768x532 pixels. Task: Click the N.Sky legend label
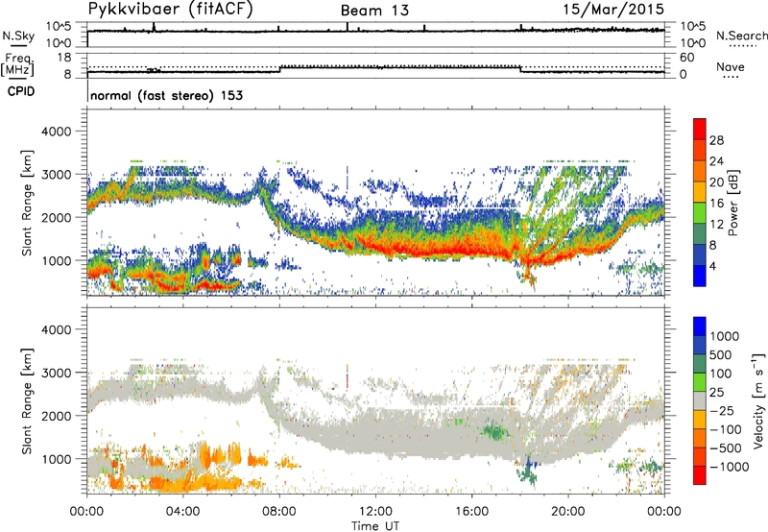click(18, 36)
